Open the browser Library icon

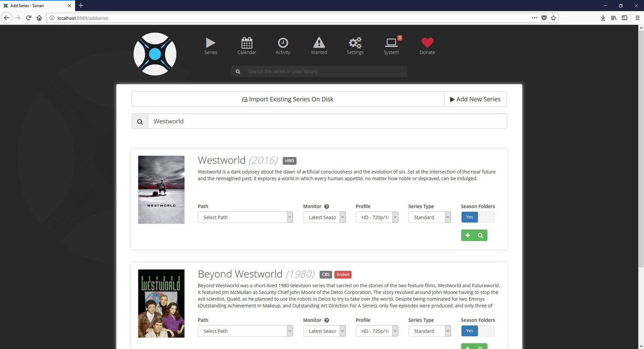[614, 18]
